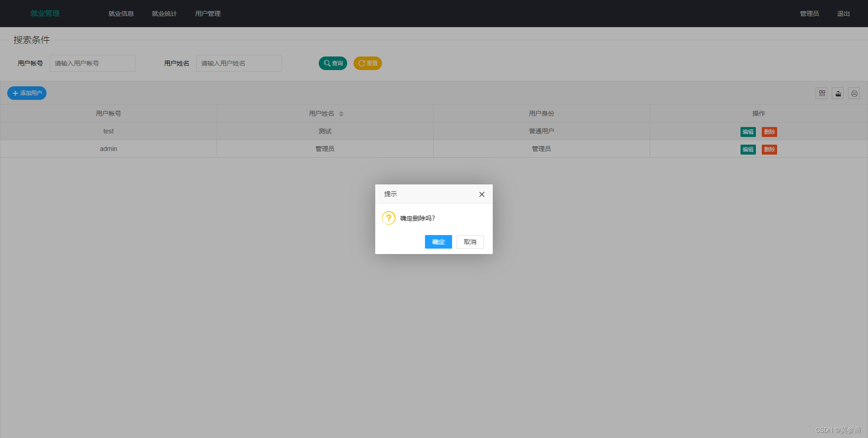This screenshot has width=868, height=438.
Task: Click the 'test' account cell
Action: tap(108, 131)
